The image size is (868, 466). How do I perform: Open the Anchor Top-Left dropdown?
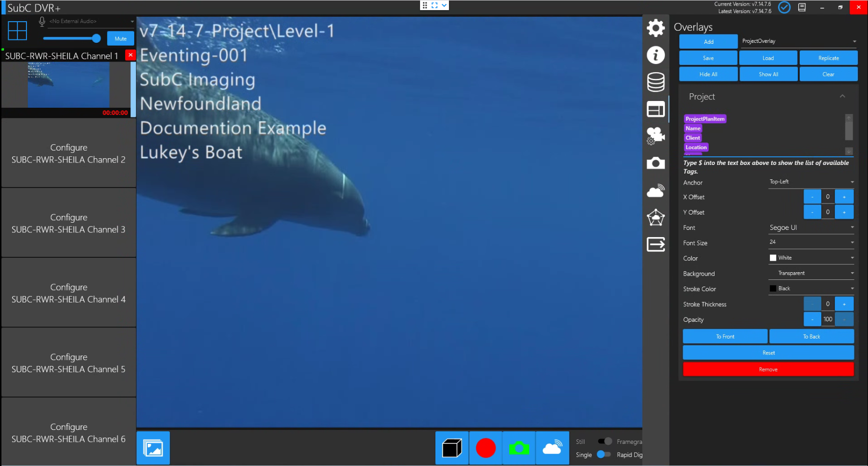(x=811, y=182)
